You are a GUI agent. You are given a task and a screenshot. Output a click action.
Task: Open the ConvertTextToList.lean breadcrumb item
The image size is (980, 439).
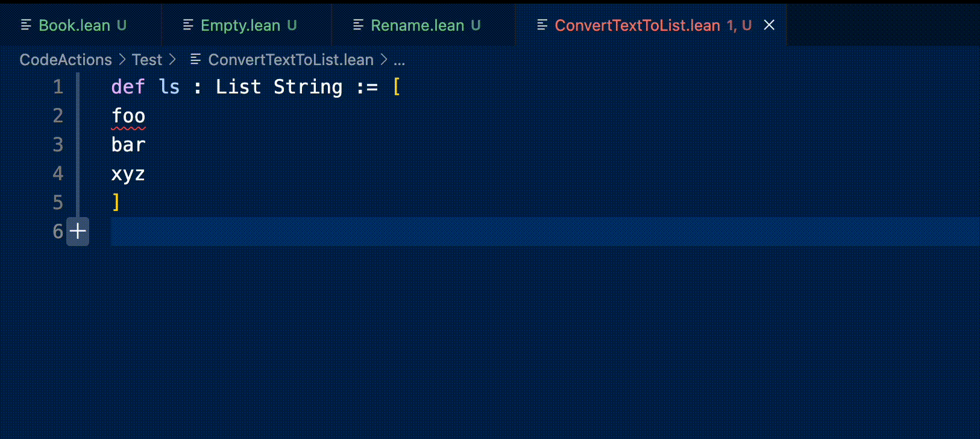point(291,60)
